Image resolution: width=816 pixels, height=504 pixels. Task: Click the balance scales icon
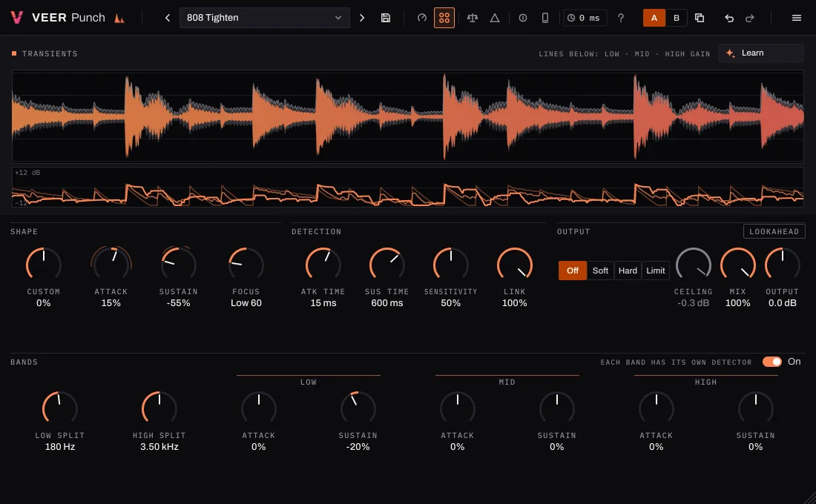pos(473,18)
